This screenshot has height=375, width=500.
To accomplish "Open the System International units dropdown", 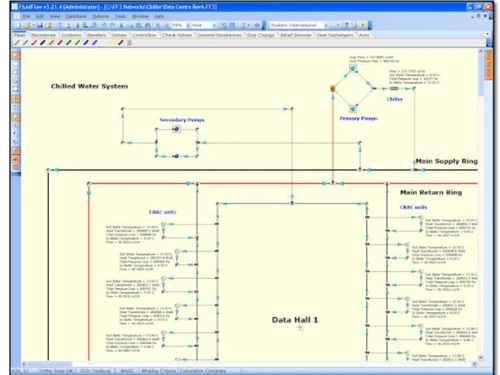I will click(x=326, y=25).
